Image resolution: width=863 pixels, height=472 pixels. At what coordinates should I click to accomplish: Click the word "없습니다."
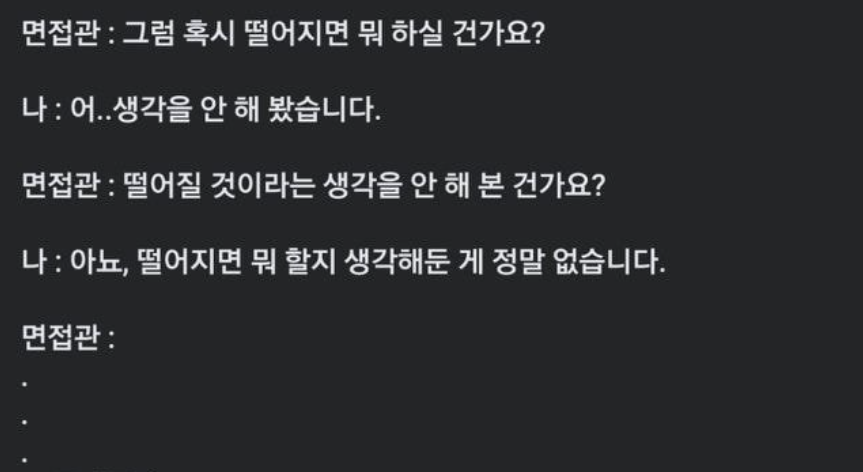(624, 264)
